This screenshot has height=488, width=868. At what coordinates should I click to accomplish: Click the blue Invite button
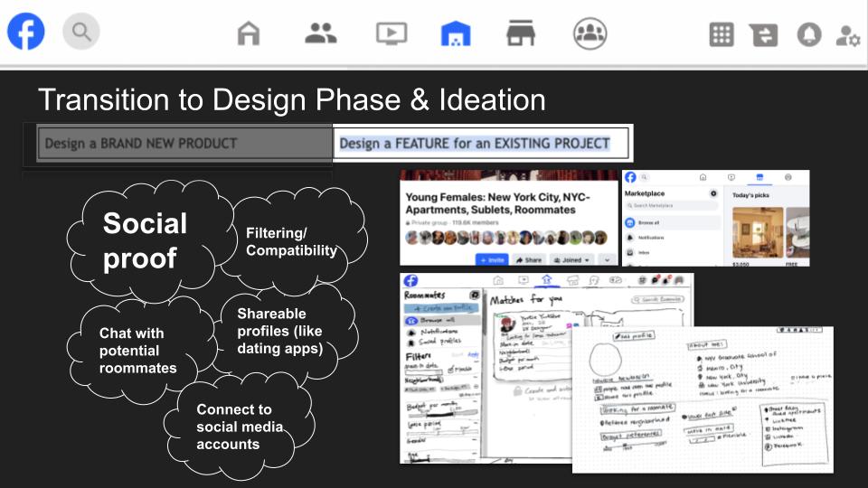pos(492,259)
